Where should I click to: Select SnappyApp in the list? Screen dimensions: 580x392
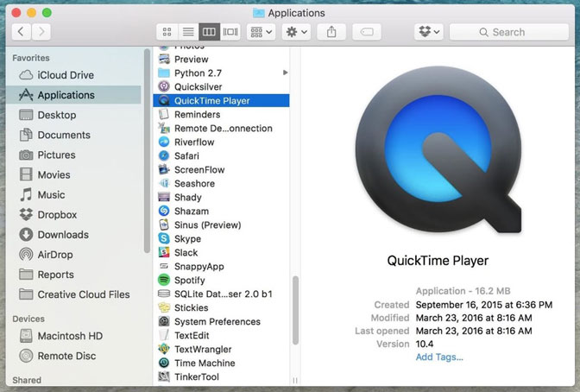point(221,267)
